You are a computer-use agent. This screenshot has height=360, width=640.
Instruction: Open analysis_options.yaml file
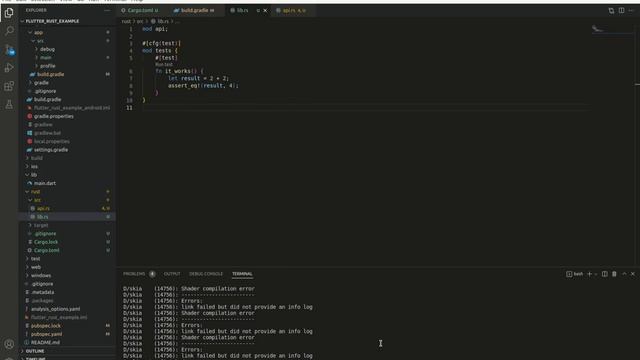tap(56, 309)
